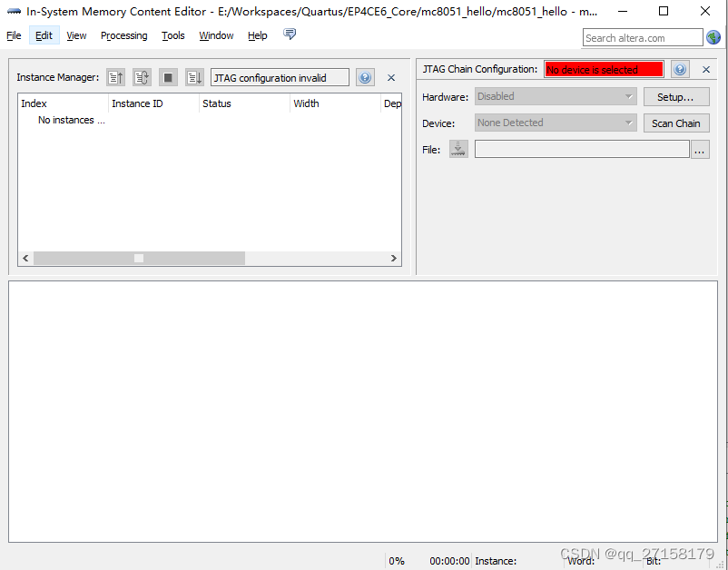Open the Processing menu
The image size is (728, 570).
pos(124,35)
